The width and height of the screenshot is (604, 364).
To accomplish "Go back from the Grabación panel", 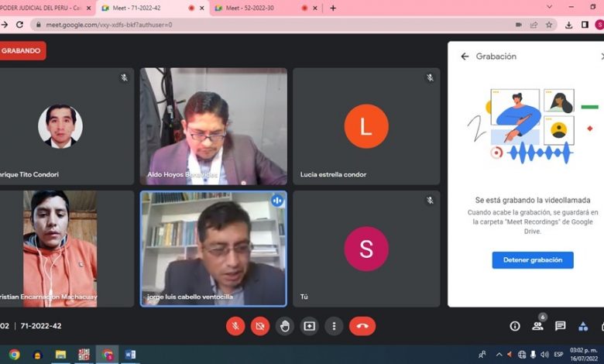I will [x=465, y=57].
